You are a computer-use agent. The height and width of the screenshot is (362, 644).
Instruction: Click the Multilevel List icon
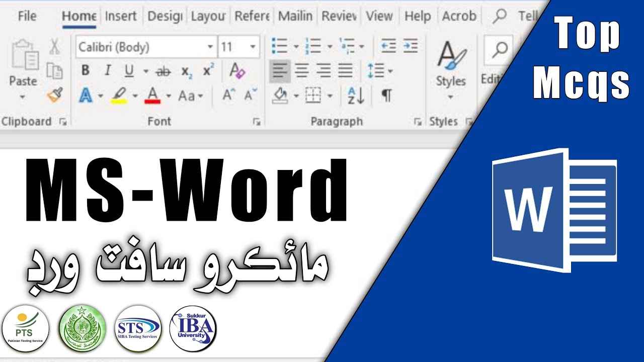point(347,46)
